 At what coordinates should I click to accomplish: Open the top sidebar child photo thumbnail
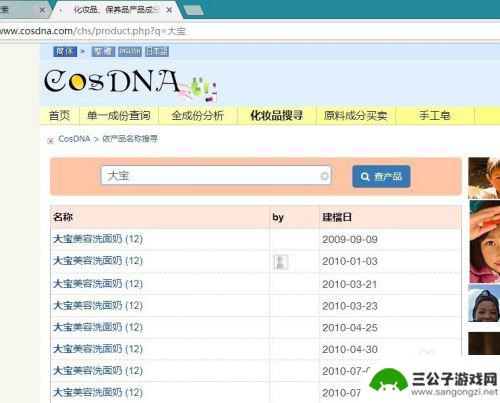point(484,178)
